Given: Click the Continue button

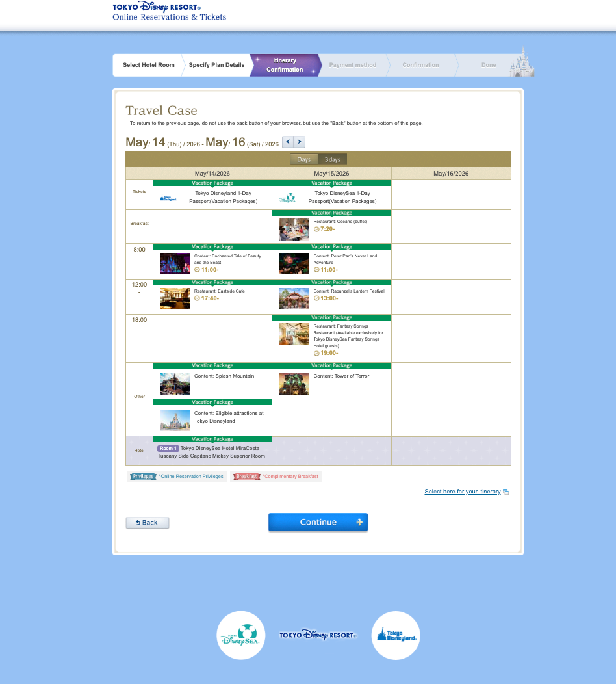Looking at the screenshot, I should point(318,522).
